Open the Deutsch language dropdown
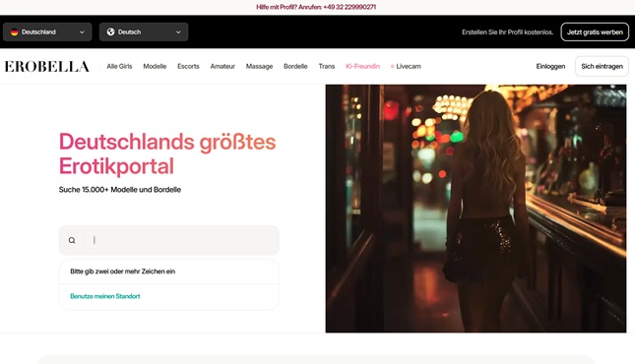This screenshot has width=635, height=364. coord(144,32)
